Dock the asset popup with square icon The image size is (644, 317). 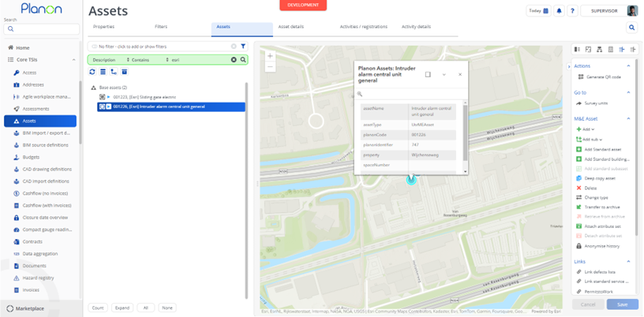point(428,74)
